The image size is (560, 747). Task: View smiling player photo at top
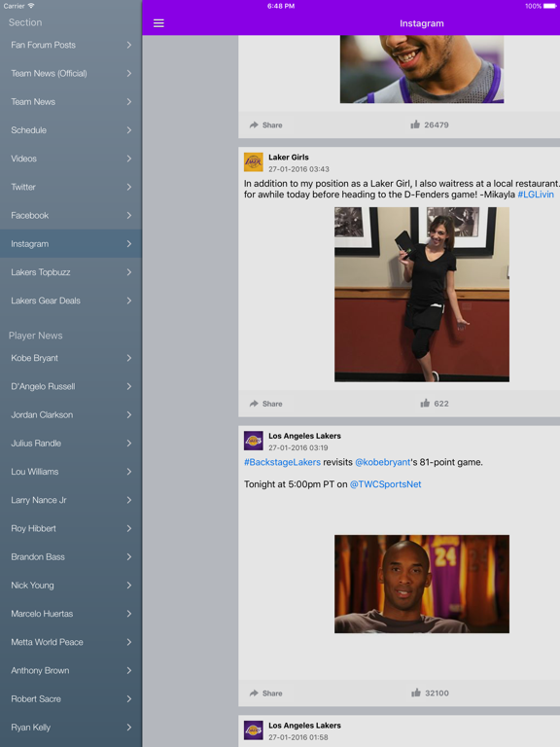[422, 69]
